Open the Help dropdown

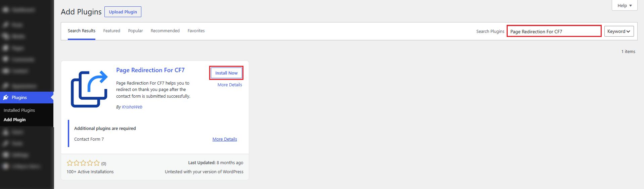(x=625, y=5)
